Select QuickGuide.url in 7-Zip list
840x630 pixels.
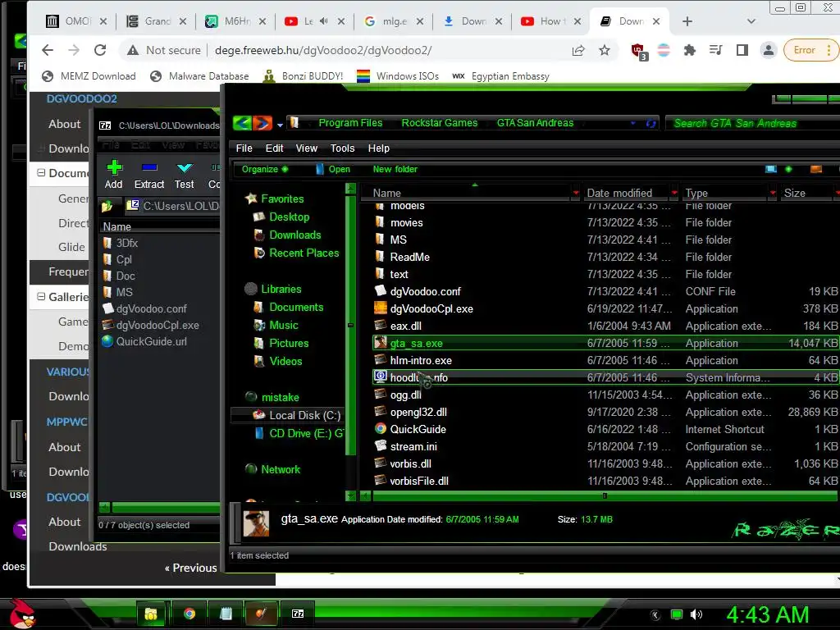151,342
